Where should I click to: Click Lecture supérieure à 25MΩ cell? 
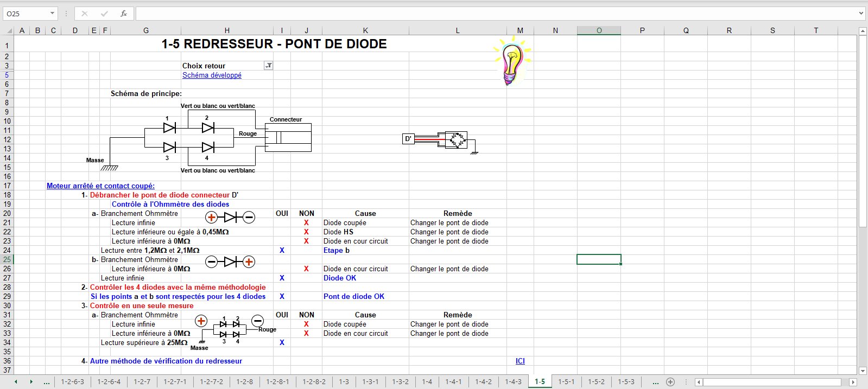[144, 342]
